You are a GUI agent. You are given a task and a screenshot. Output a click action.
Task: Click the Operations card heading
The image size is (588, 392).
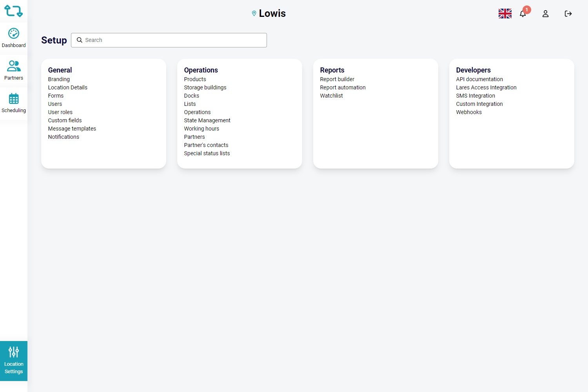(x=201, y=70)
